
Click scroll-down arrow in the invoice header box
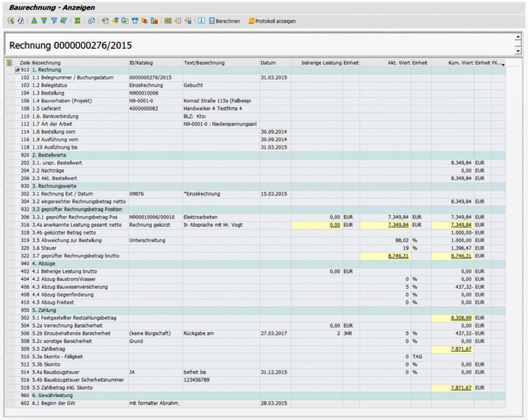pyautogui.click(x=518, y=51)
